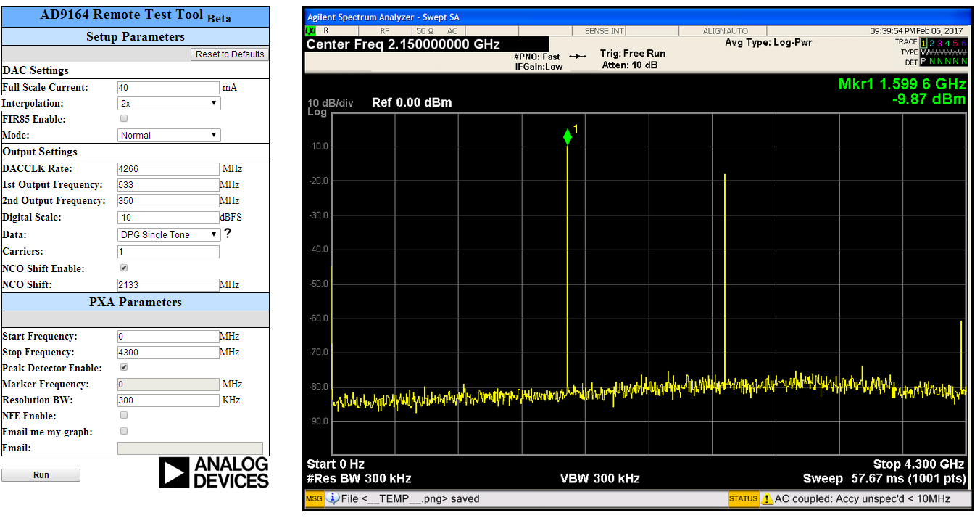Click the Stop 4.300 GHz label
Screen dimensions: 980x518
click(918, 464)
